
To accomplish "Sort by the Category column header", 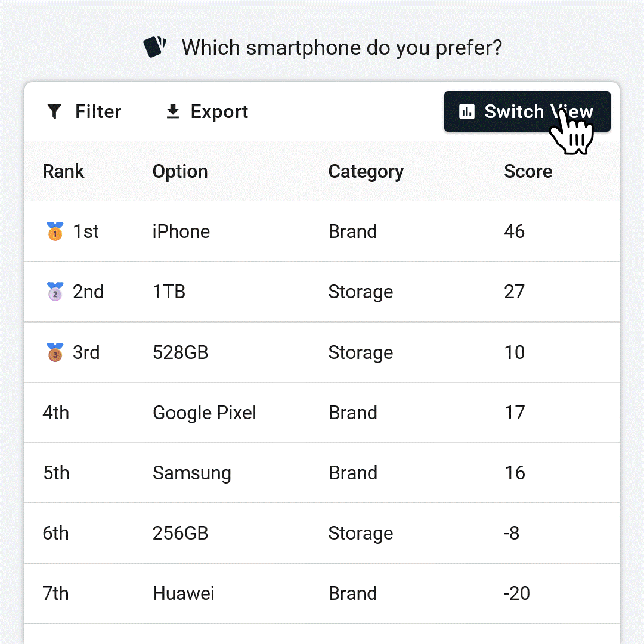I will (366, 172).
